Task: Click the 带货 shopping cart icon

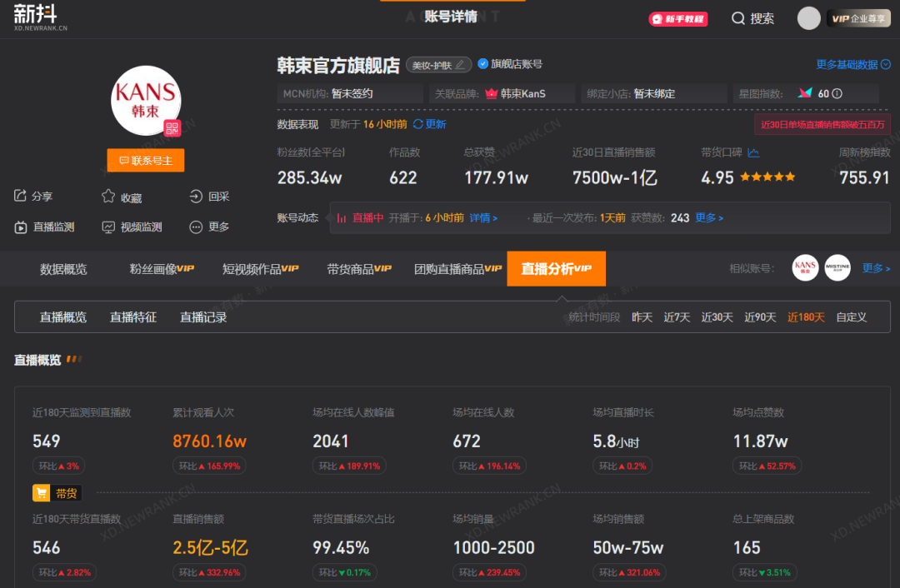Action: pyautogui.click(x=42, y=493)
